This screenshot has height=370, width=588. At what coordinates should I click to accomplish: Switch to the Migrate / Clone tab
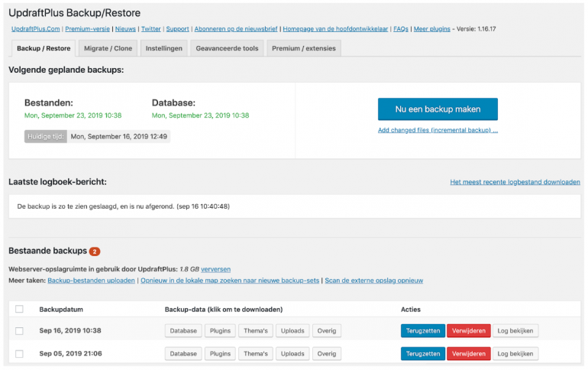108,48
